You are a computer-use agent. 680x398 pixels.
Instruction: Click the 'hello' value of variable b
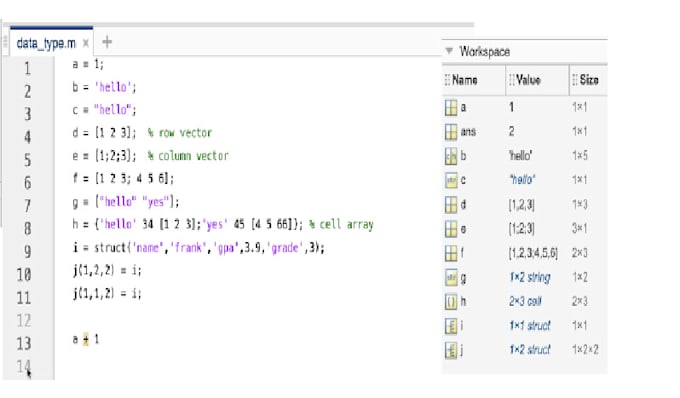click(520, 155)
